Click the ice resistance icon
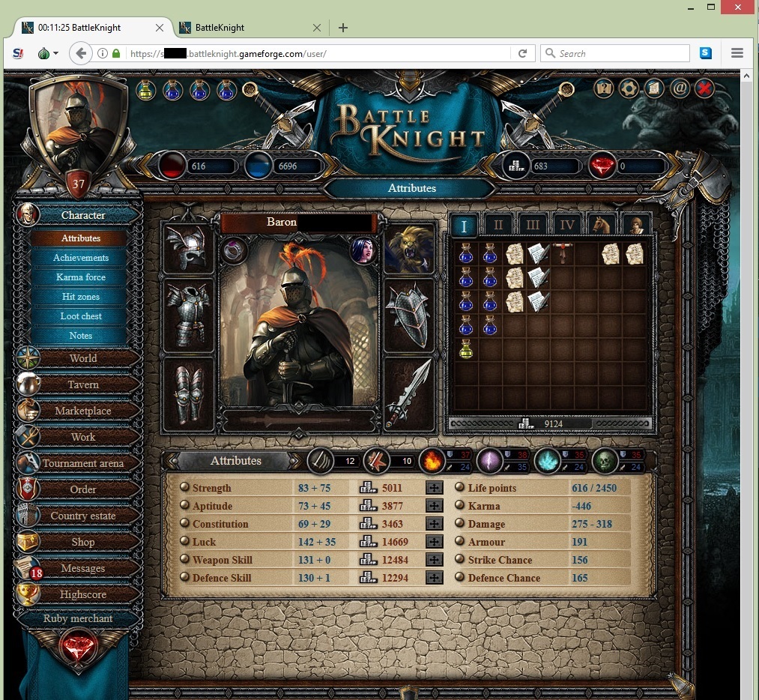The image size is (759, 700). (547, 460)
